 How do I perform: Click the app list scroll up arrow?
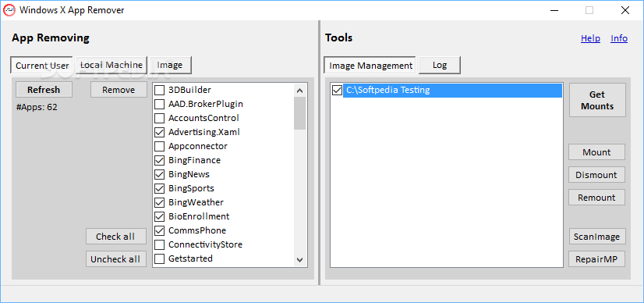[300, 91]
